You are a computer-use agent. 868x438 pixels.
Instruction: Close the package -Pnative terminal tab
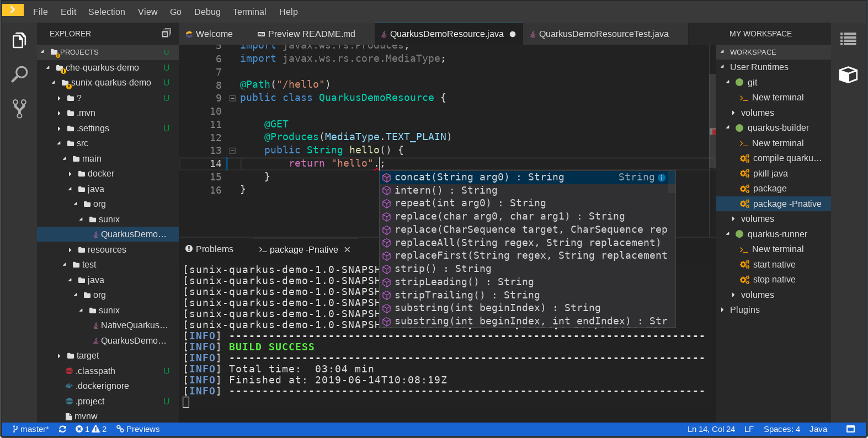click(x=347, y=249)
